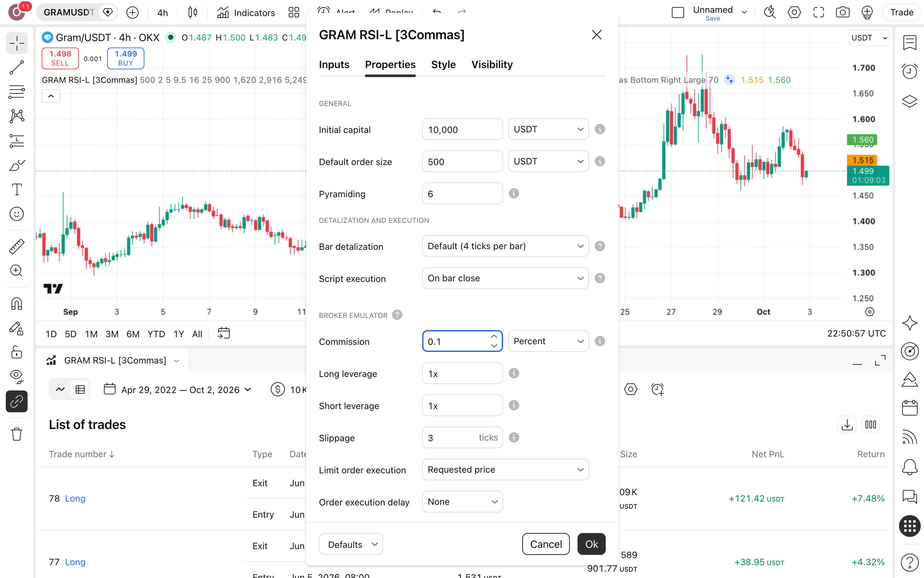
Task: Toggle hide all drawings eye icon
Action: (x=16, y=376)
